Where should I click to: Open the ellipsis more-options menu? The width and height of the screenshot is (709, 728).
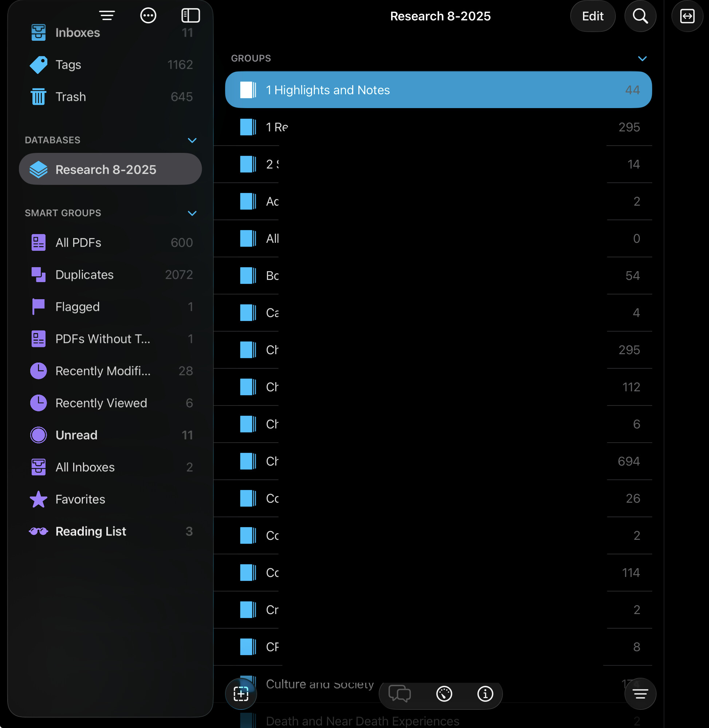tap(148, 16)
